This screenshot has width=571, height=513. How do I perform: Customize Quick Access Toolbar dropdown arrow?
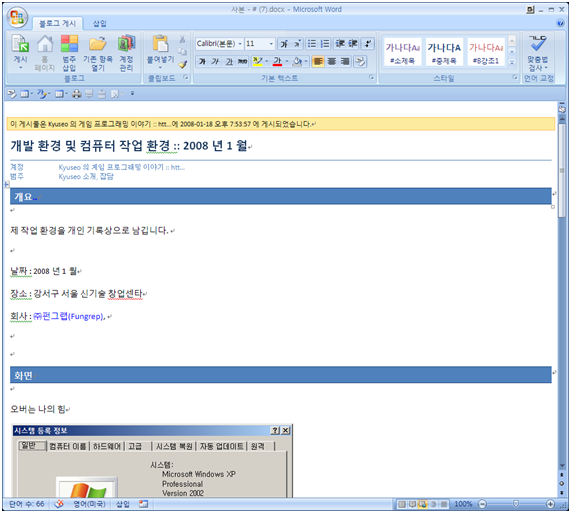[x=132, y=94]
